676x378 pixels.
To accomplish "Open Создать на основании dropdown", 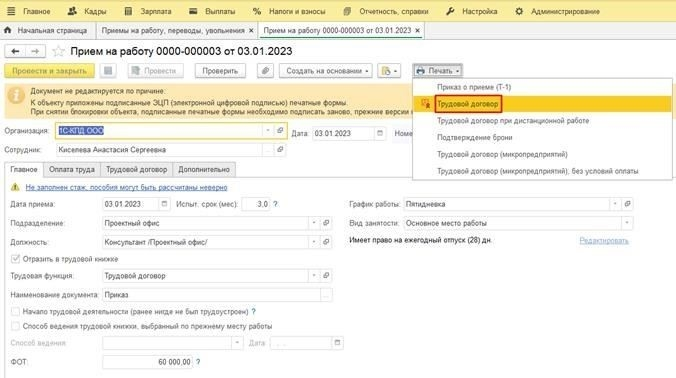I will click(325, 71).
